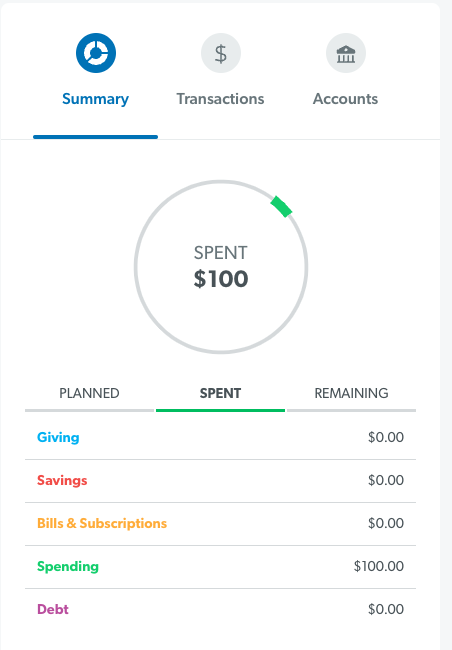The width and height of the screenshot is (452, 650).
Task: Click the green segment on spending ring
Action: 282,206
